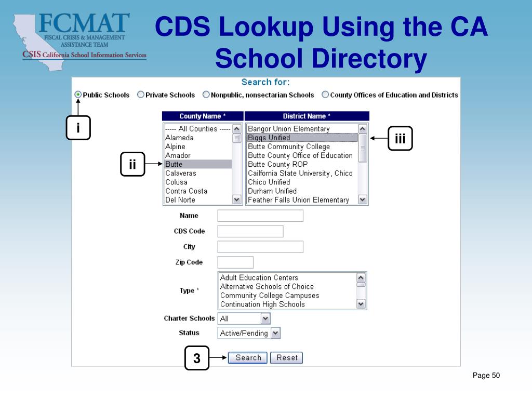This screenshot has width=532, height=399.
Task: Select Amador county
Action: coord(198,155)
